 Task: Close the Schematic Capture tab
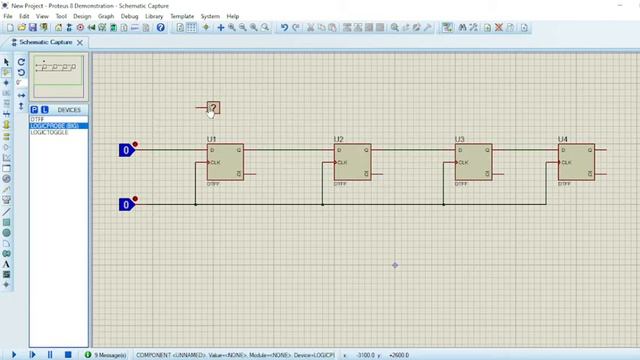click(x=80, y=42)
